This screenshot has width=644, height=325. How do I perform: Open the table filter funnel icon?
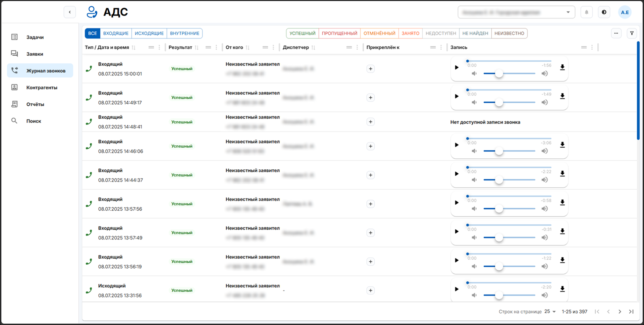pos(632,33)
